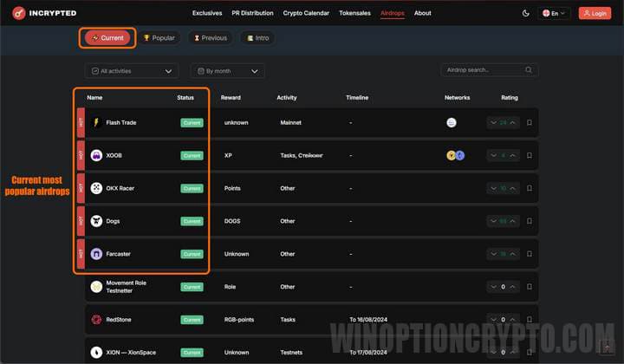Image resolution: width=624 pixels, height=364 pixels.
Task: Click the Airdrop search field
Action: (489, 70)
